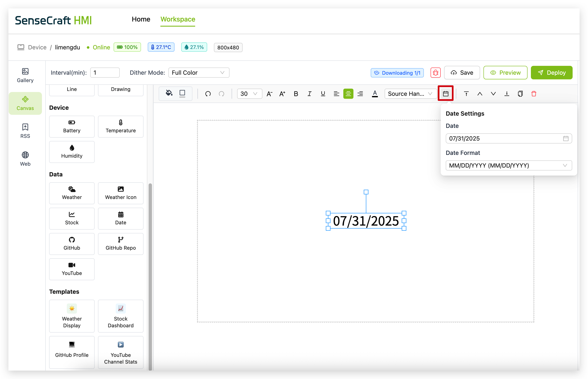Add the Temperature device widget
Viewport: 588px width, 379px height.
click(x=120, y=126)
